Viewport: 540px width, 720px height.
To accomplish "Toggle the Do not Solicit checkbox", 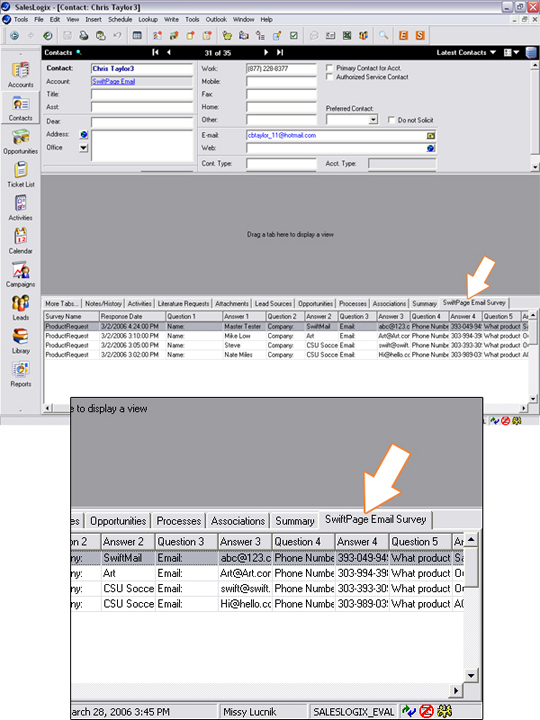I will click(391, 120).
